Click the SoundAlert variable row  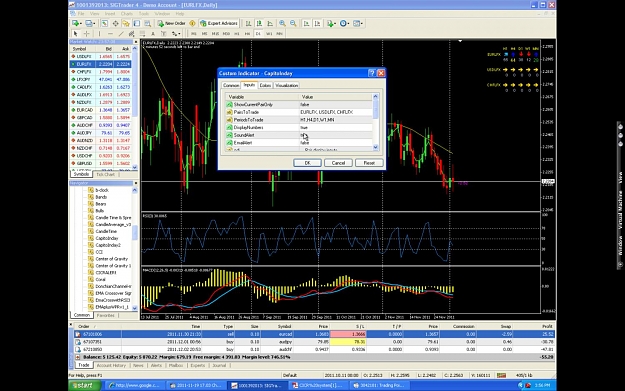click(299, 135)
